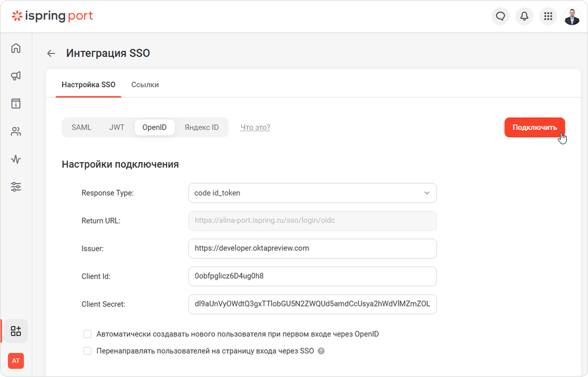
Task: Click the user profile avatar
Action: (572, 16)
